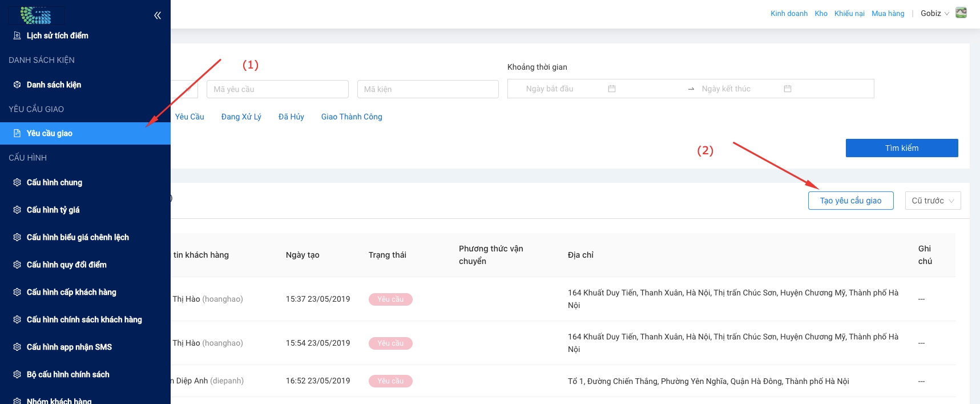Open Lịch sử tích điểm from sidebar
This screenshot has height=404, width=980.
[x=57, y=35]
